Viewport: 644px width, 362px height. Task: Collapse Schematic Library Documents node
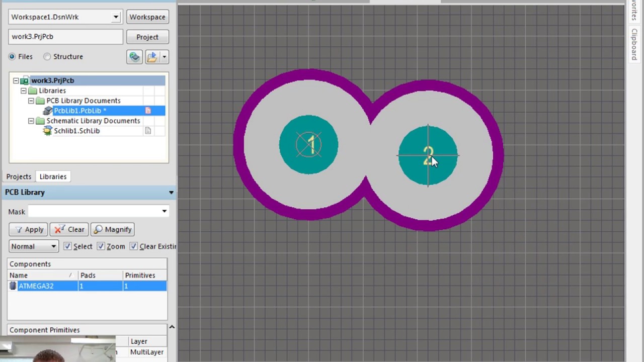tap(31, 121)
